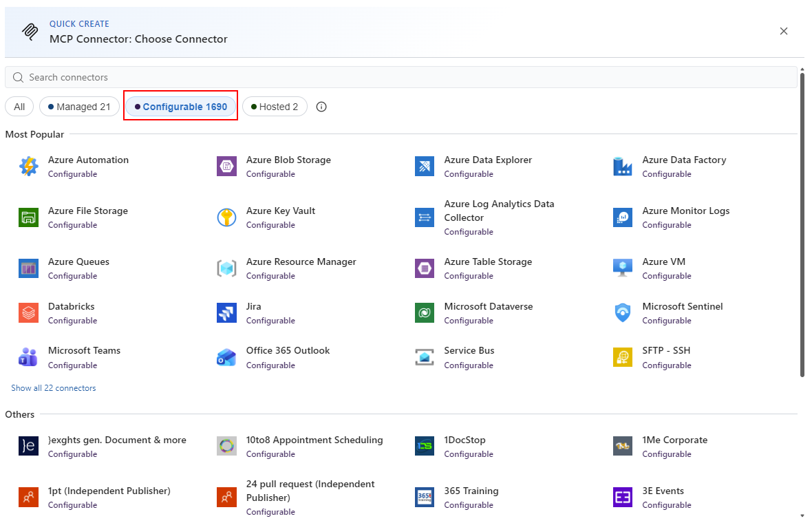The image size is (812, 523).
Task: Close the Quick Create dialog
Action: [784, 31]
